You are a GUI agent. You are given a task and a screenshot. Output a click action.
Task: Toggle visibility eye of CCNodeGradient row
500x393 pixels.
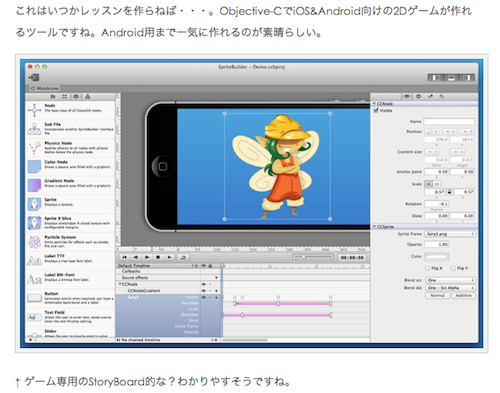pyautogui.click(x=203, y=291)
